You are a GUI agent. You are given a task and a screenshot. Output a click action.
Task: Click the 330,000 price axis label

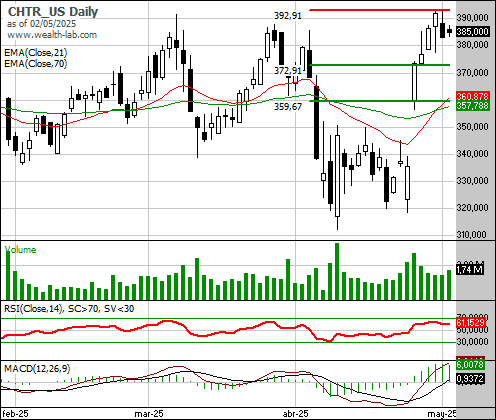pyautogui.click(x=473, y=181)
